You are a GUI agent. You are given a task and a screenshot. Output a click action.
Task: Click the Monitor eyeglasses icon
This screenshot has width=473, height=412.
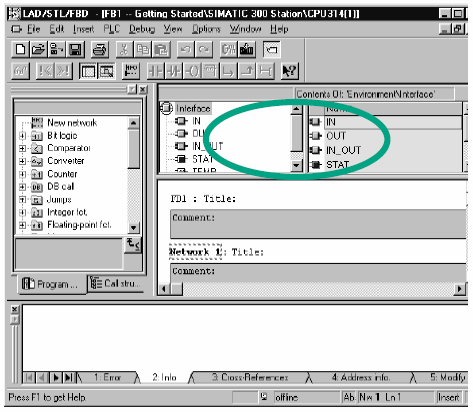tap(20, 71)
